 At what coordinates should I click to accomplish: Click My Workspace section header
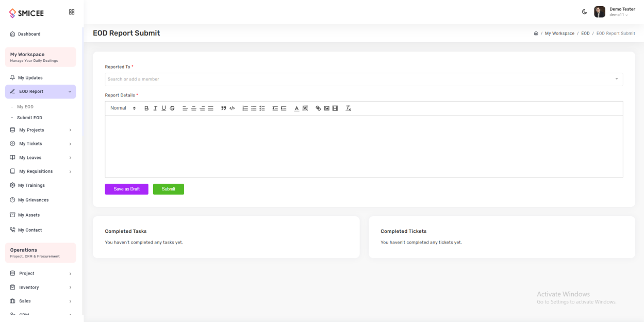[40, 57]
